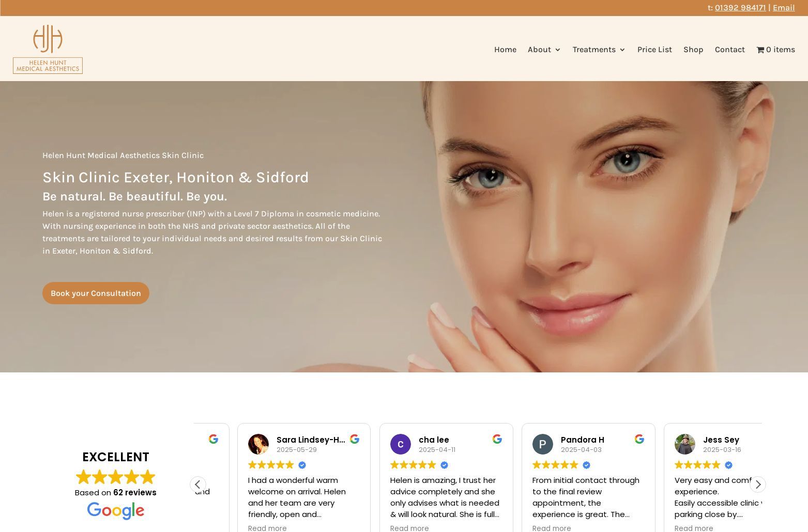Click the Google icon on Sara Lindsey-H's review
The height and width of the screenshot is (532, 808).
tap(355, 439)
